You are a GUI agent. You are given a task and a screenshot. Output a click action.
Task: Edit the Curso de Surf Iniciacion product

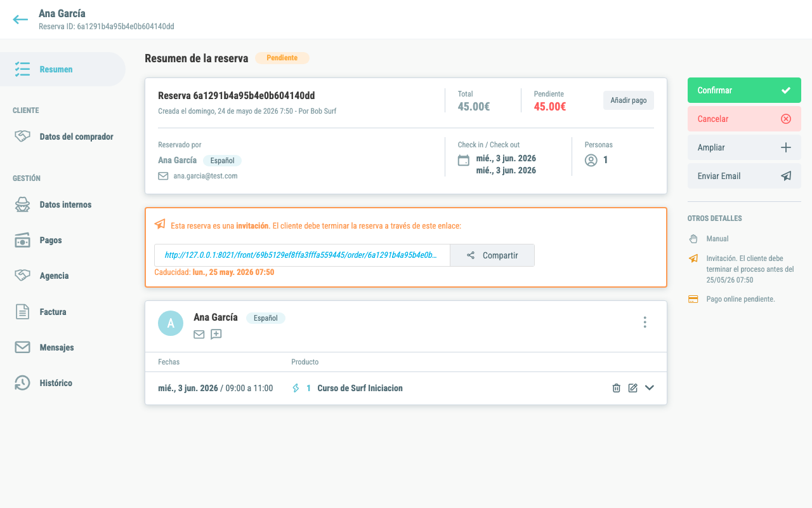click(632, 388)
